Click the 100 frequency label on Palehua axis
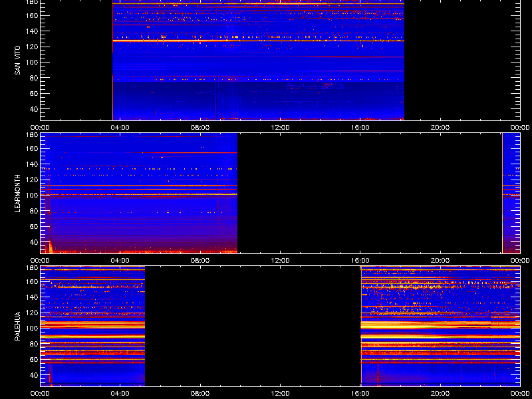 33,329
